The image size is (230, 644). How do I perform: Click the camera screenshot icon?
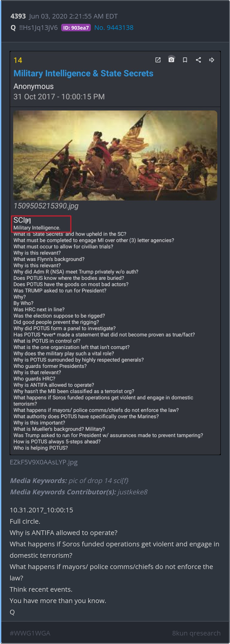[171, 59]
